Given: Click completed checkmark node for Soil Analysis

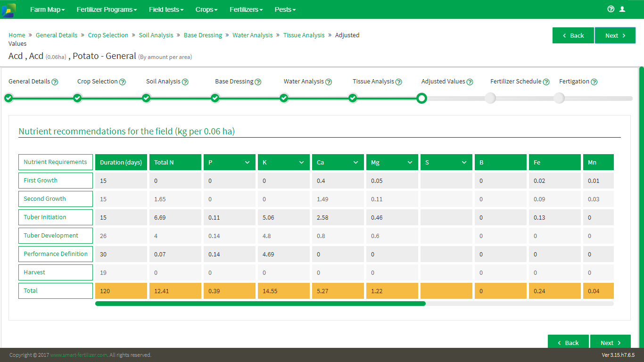Looking at the screenshot, I should (x=146, y=98).
